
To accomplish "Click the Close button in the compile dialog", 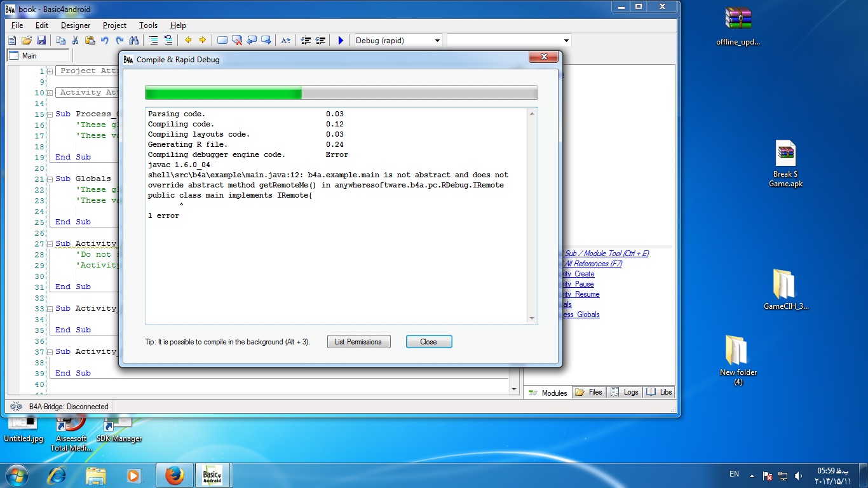I will 429,342.
